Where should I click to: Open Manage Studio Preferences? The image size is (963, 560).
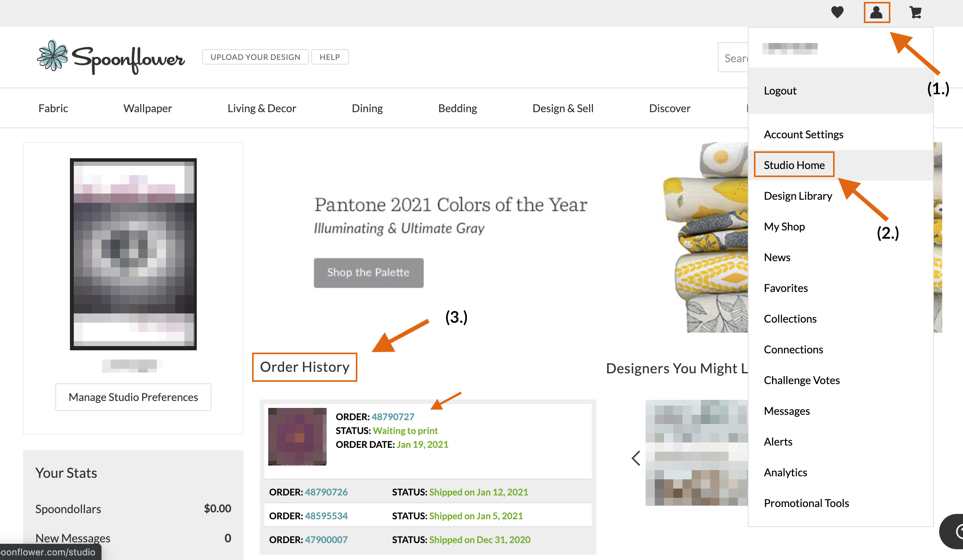pos(133,397)
